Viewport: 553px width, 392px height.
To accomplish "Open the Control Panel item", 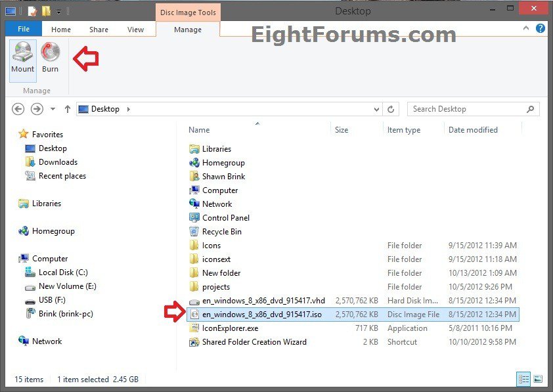I will pyautogui.click(x=225, y=218).
